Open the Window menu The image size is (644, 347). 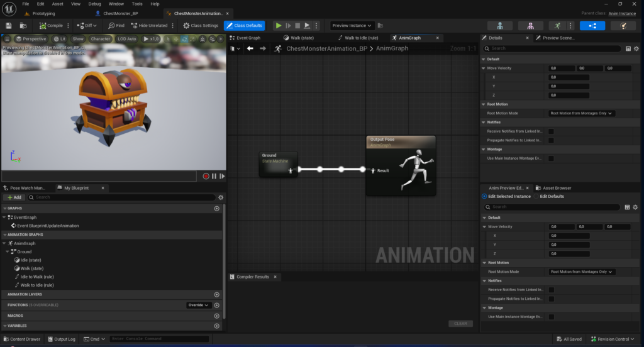[x=116, y=4]
